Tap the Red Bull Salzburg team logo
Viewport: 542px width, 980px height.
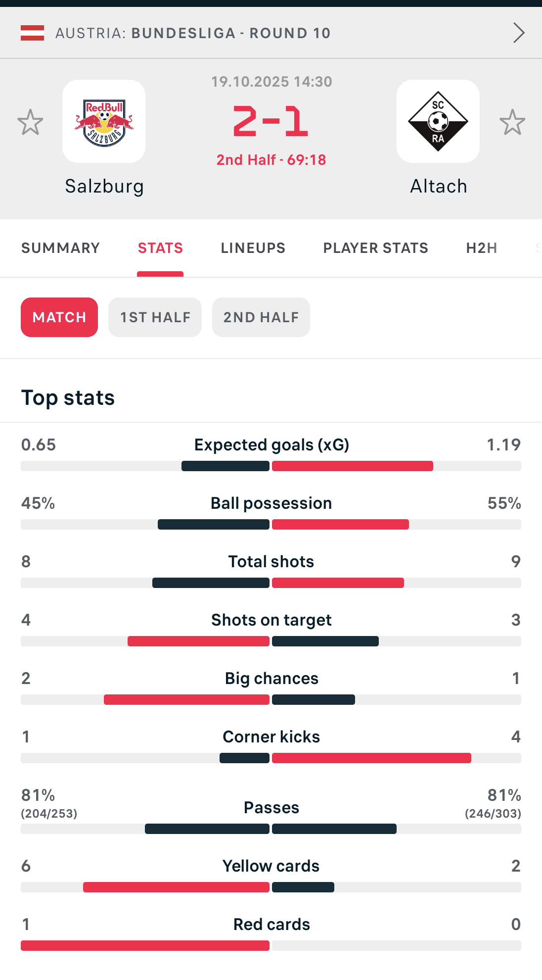(104, 121)
